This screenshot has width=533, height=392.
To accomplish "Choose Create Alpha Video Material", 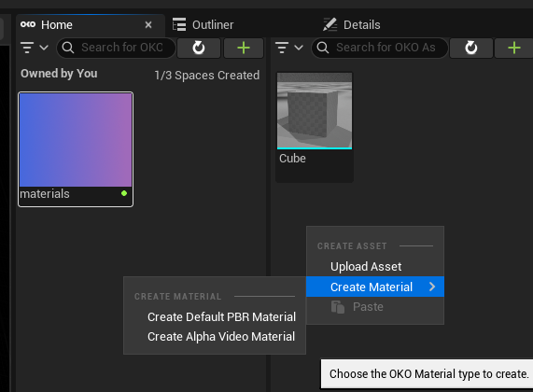I will 215,337.
